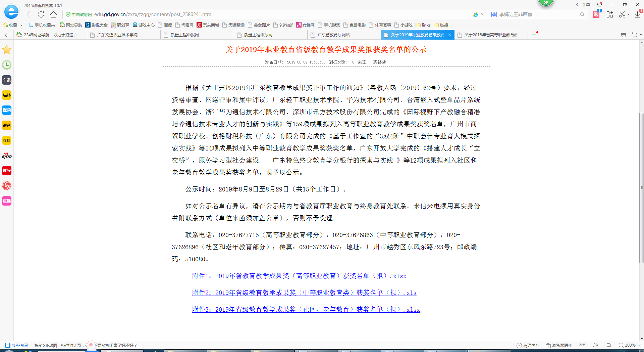Screen dimensions: 644x352
Task: Click the red shopping assistant icon
Action: [x=596, y=14]
